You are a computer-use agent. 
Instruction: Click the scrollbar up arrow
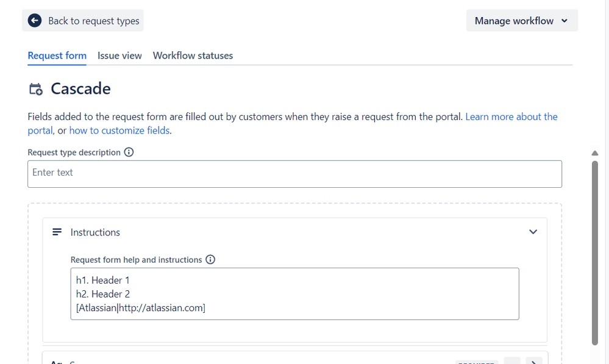[x=595, y=153]
